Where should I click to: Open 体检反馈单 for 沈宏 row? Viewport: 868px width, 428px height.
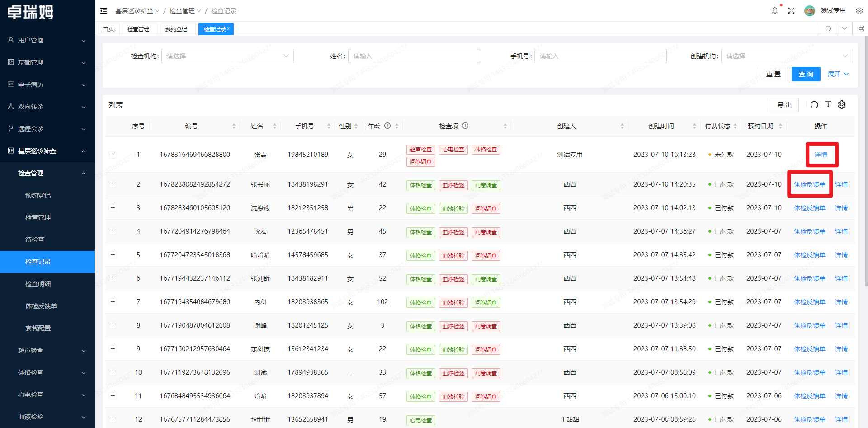[x=810, y=231]
